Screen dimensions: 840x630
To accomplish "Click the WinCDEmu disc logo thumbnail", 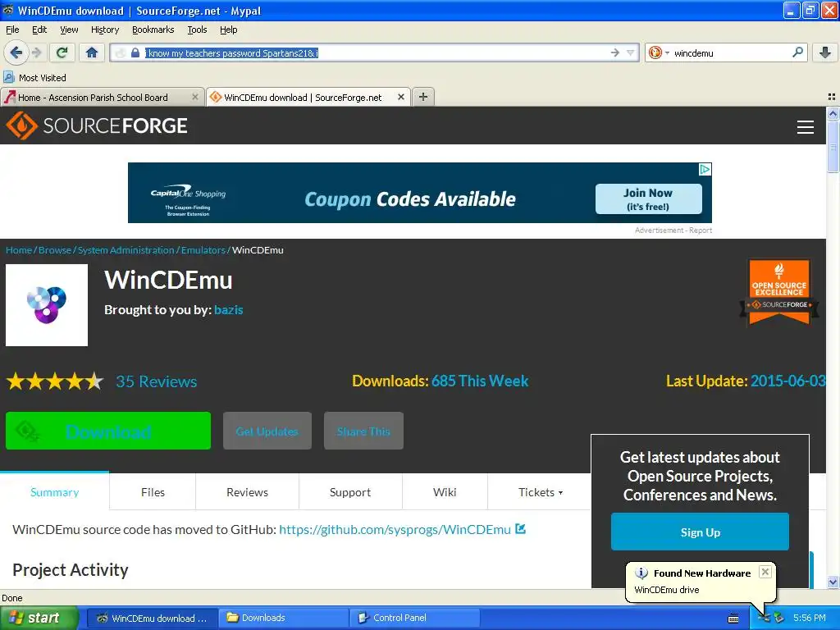I will coord(47,305).
